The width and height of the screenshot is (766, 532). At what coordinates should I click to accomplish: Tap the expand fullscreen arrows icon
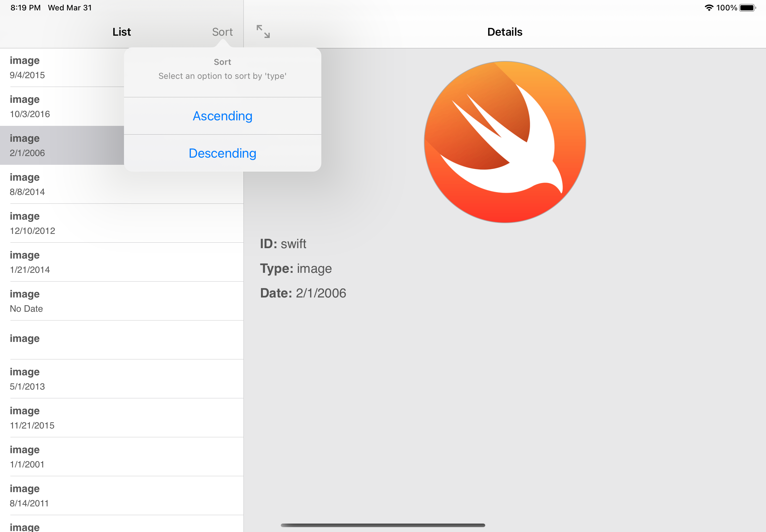pyautogui.click(x=263, y=32)
